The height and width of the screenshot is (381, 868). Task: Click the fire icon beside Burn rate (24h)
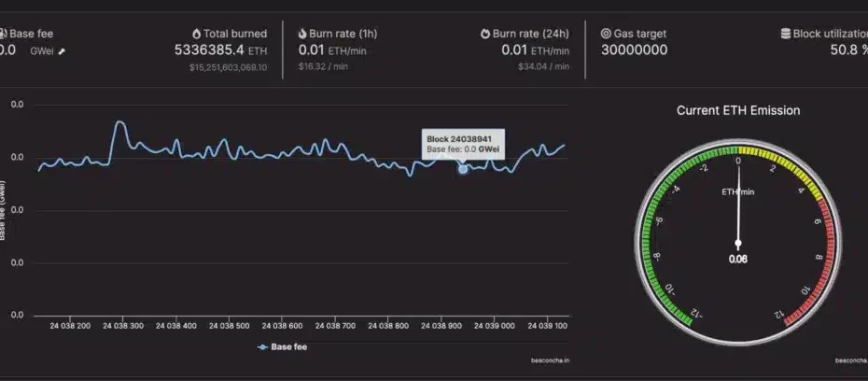[485, 34]
